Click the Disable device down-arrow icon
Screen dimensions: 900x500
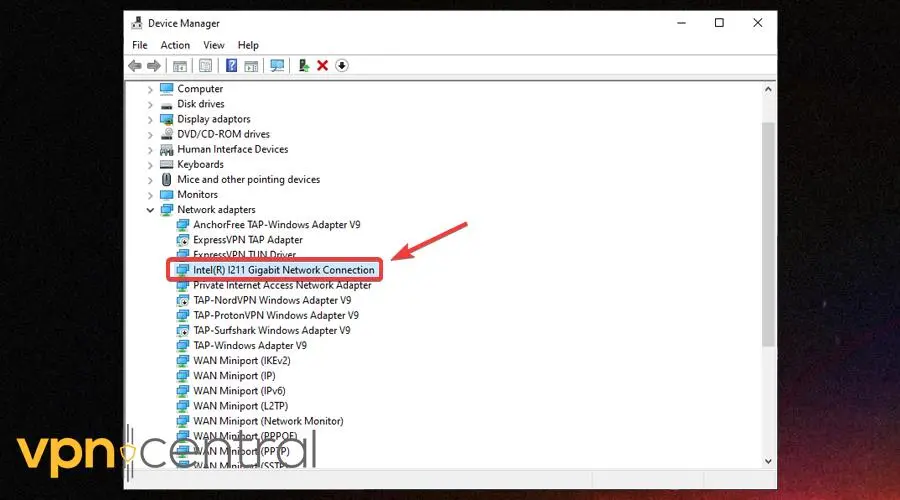[x=342, y=65]
